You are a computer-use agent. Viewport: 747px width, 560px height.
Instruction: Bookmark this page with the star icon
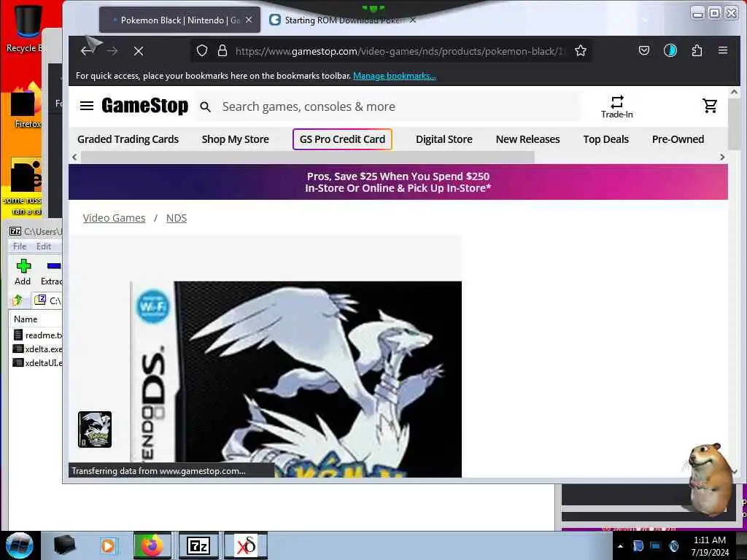580,50
